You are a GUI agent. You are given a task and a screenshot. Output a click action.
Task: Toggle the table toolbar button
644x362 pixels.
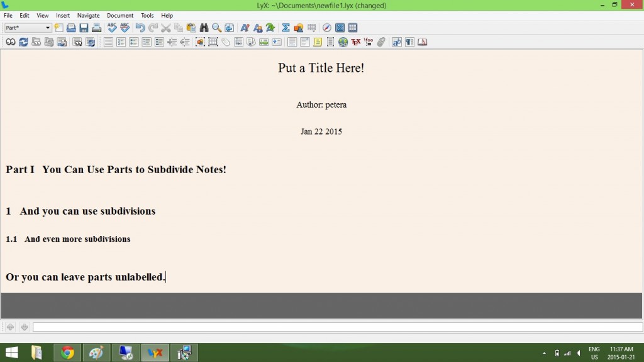(353, 28)
